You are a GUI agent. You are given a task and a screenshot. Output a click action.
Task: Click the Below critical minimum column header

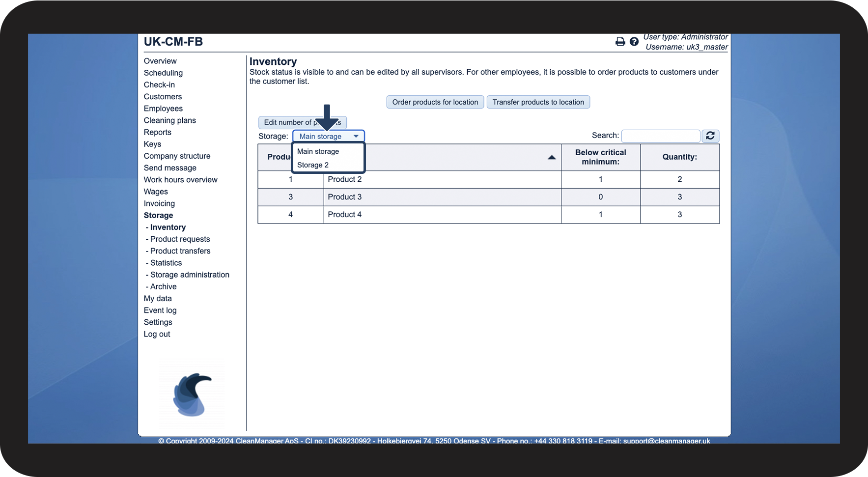pyautogui.click(x=601, y=157)
